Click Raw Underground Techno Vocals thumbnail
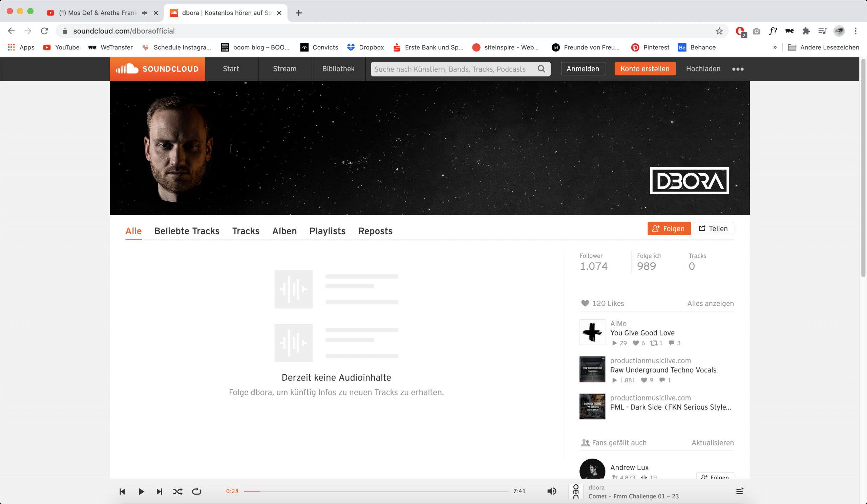This screenshot has height=504, width=867. click(592, 370)
